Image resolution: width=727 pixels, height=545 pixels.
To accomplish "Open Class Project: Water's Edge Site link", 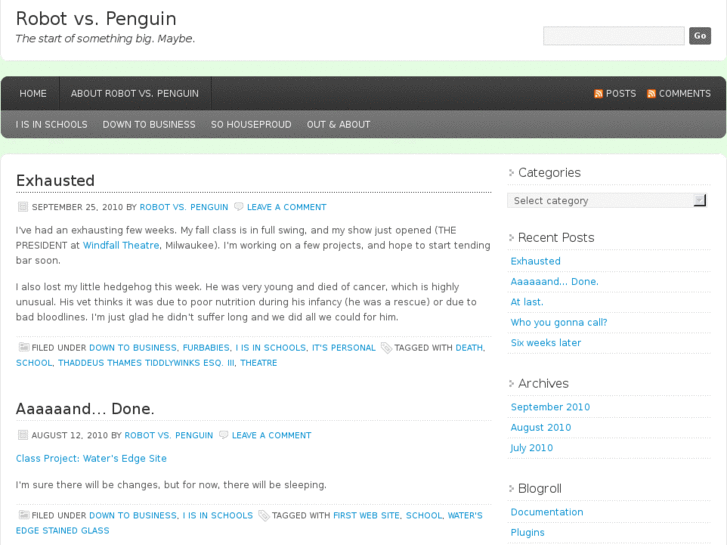I will coord(91,459).
